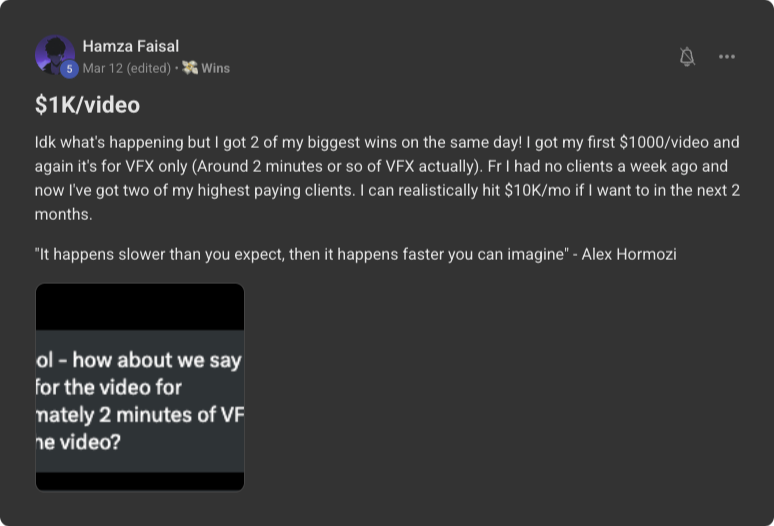Click the main post body paragraph
774x526 pixels.
click(x=387, y=178)
